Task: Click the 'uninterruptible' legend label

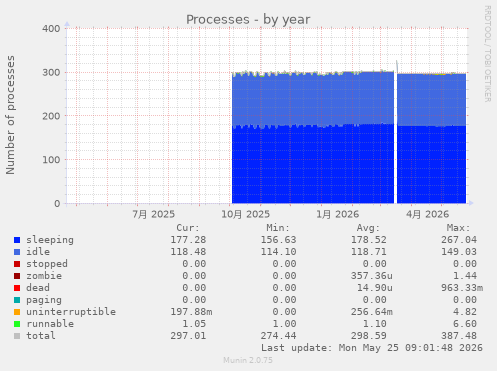Action: pos(71,312)
